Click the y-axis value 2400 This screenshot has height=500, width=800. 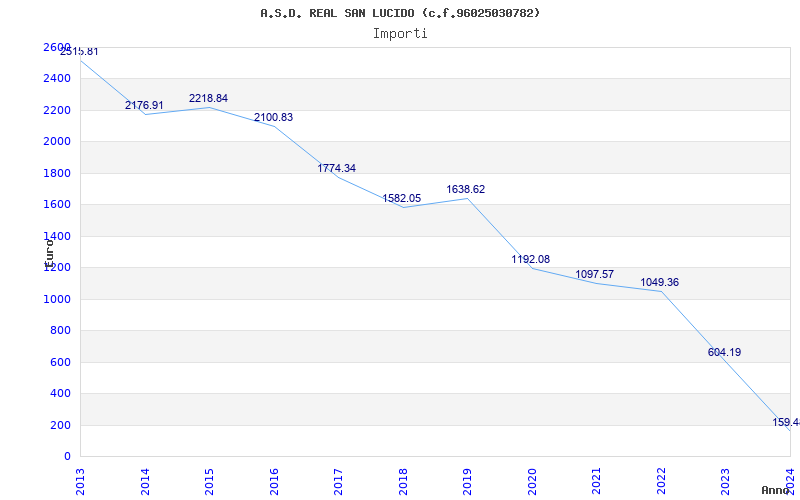click(57, 79)
